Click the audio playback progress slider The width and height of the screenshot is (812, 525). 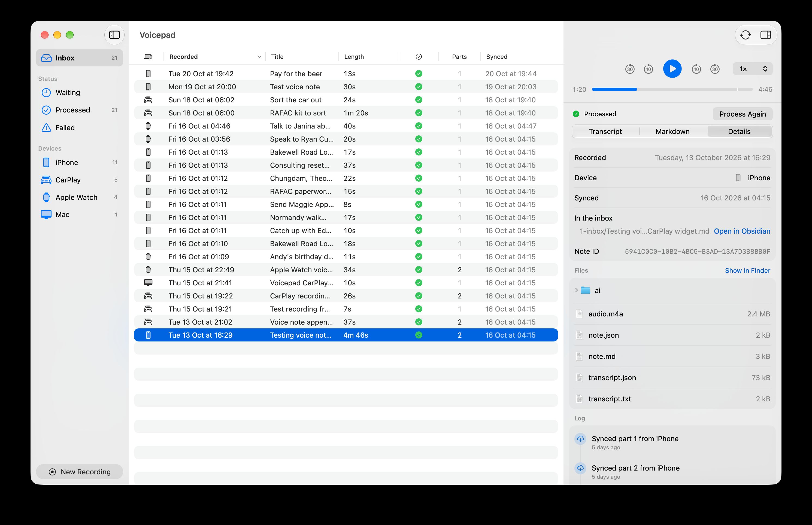[x=672, y=89]
